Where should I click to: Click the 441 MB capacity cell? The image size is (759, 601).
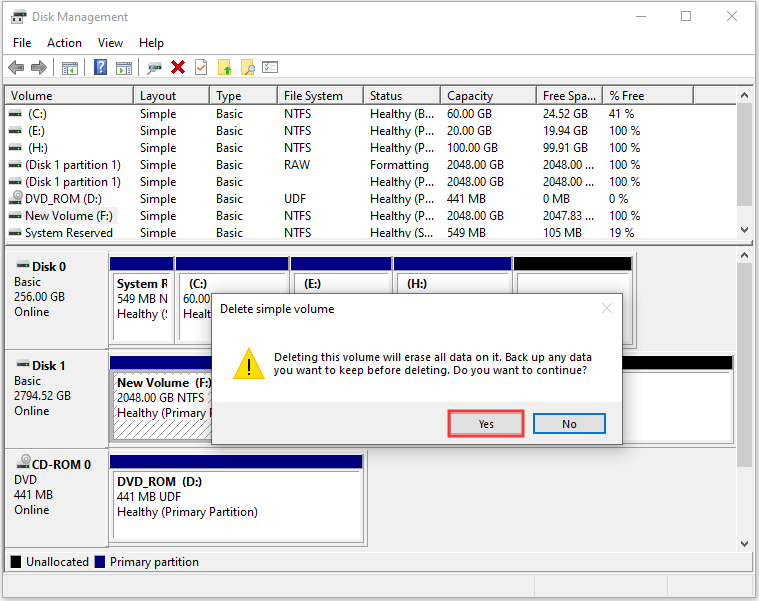click(x=466, y=199)
